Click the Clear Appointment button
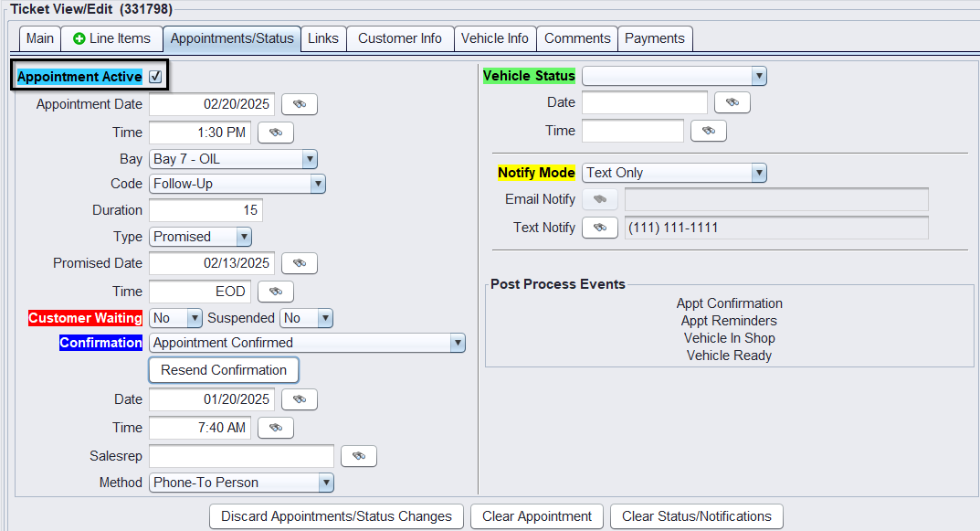 (x=537, y=516)
